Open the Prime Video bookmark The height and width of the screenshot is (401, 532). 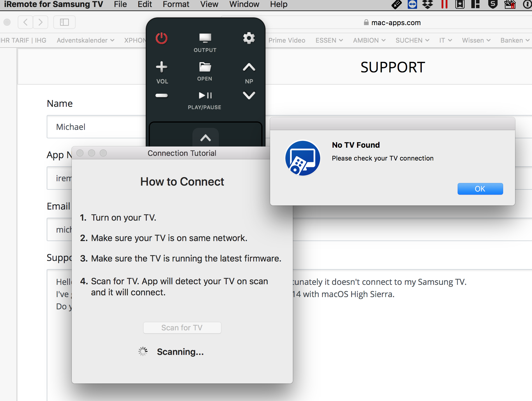(x=287, y=40)
